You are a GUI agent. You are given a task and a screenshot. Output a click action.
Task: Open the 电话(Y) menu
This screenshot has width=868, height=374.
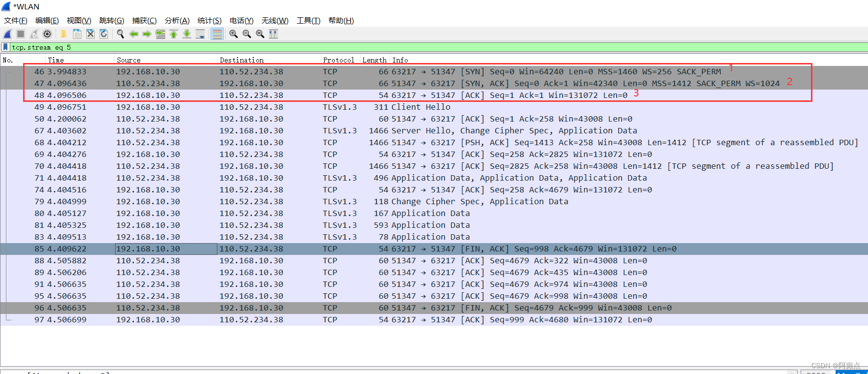(x=241, y=21)
